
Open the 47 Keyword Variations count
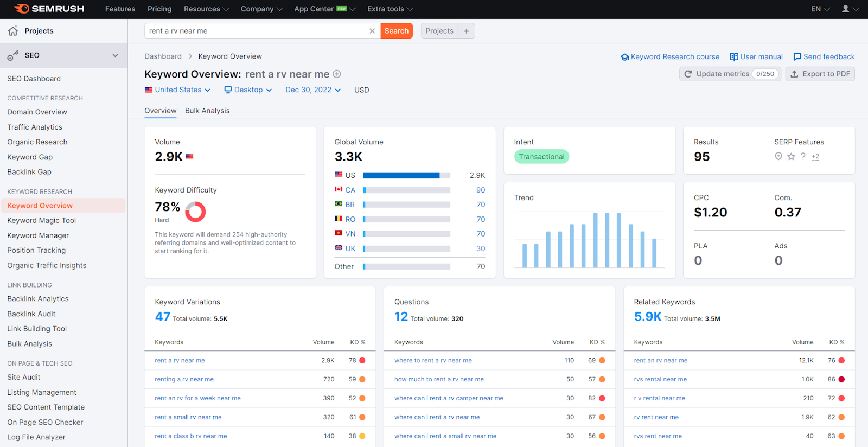pos(163,317)
